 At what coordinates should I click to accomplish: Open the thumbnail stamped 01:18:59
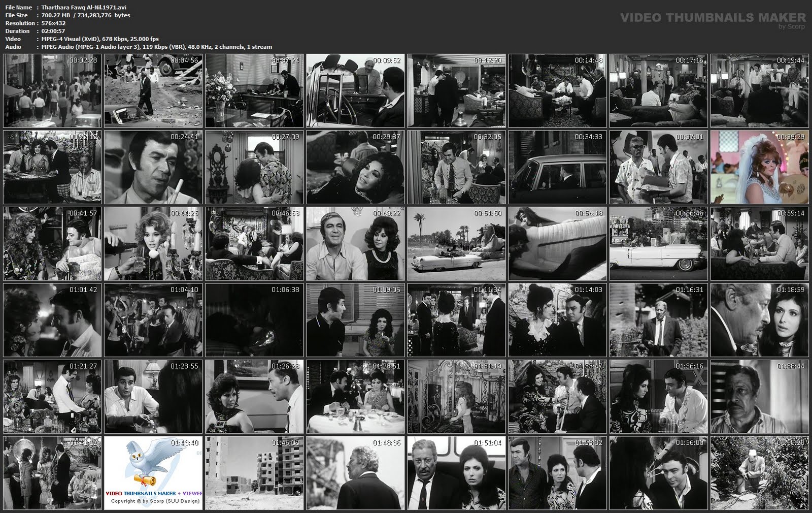[x=760, y=320]
